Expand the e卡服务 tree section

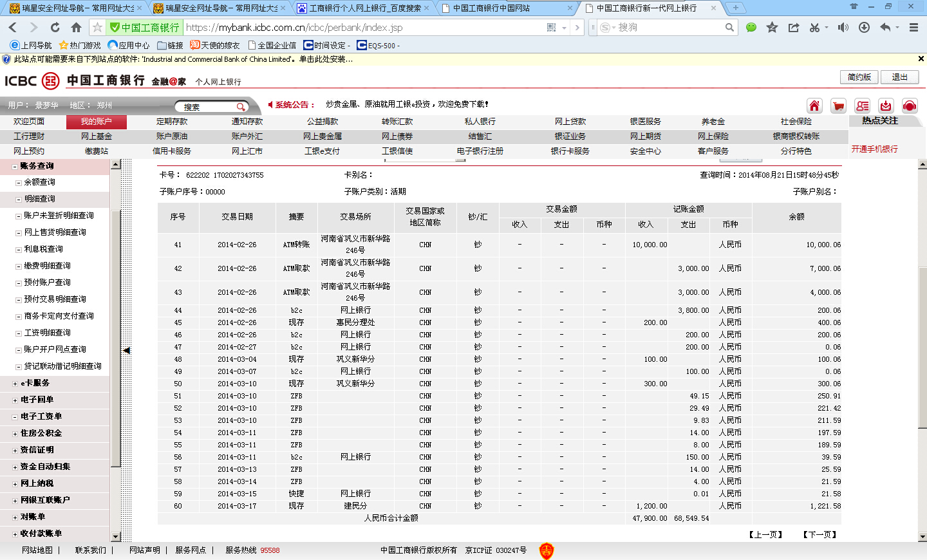(x=15, y=384)
